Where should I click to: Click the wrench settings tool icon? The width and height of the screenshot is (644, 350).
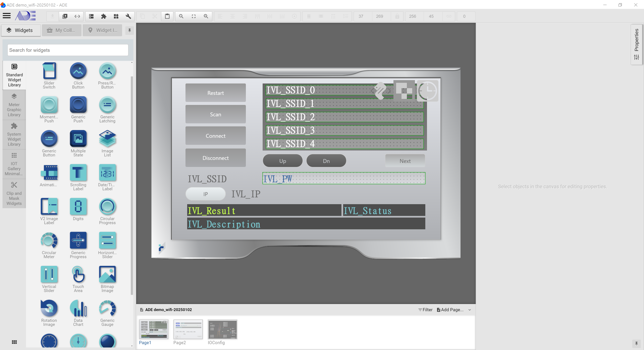click(128, 16)
